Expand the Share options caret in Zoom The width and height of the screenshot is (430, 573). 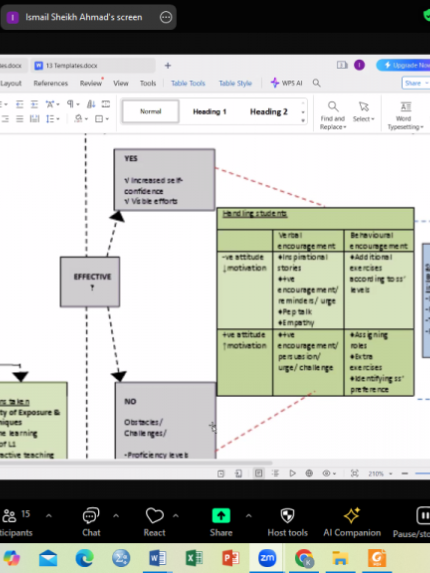point(249,516)
